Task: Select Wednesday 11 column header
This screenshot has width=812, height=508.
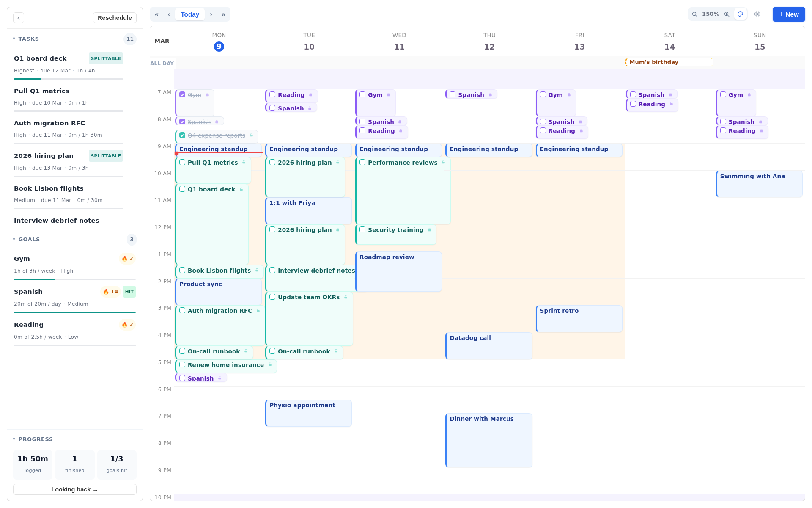Action: click(x=399, y=41)
